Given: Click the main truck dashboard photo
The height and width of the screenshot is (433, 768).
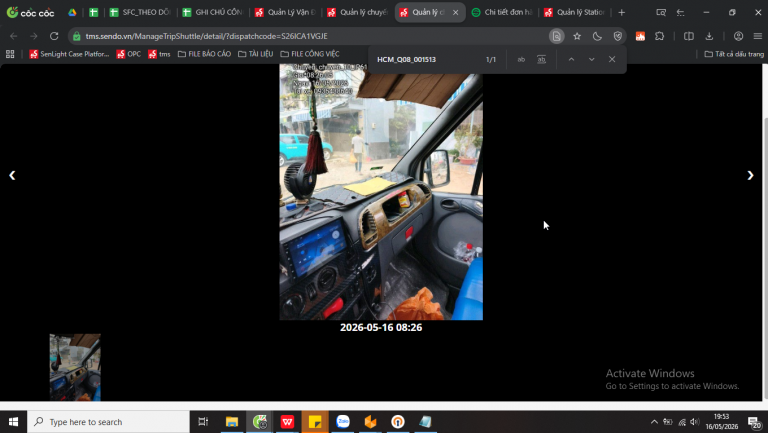Looking at the screenshot, I should (381, 192).
